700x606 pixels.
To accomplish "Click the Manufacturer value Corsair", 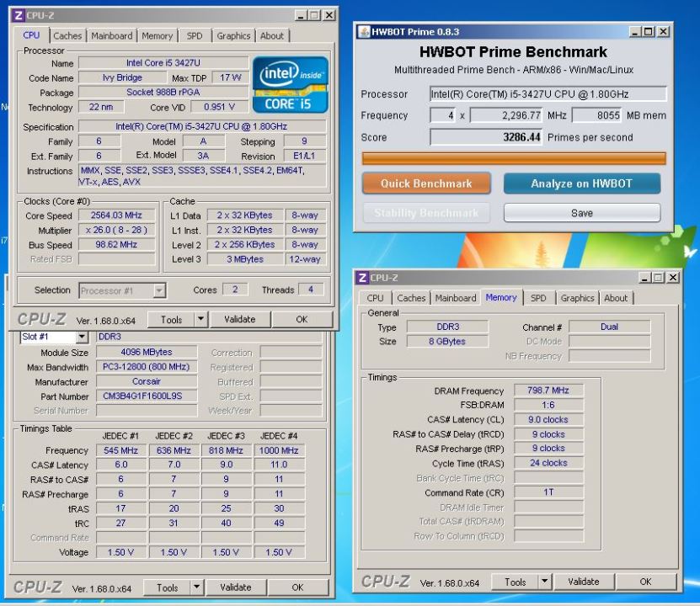I will (147, 381).
